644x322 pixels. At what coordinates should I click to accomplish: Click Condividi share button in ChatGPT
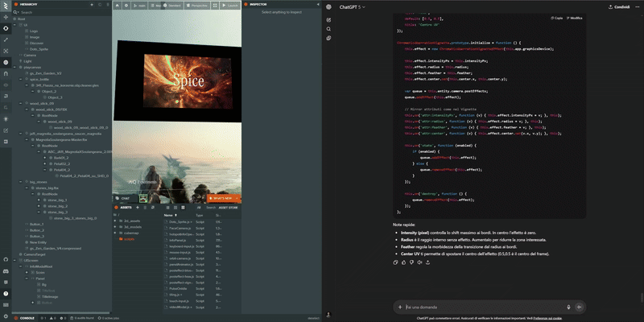[619, 7]
